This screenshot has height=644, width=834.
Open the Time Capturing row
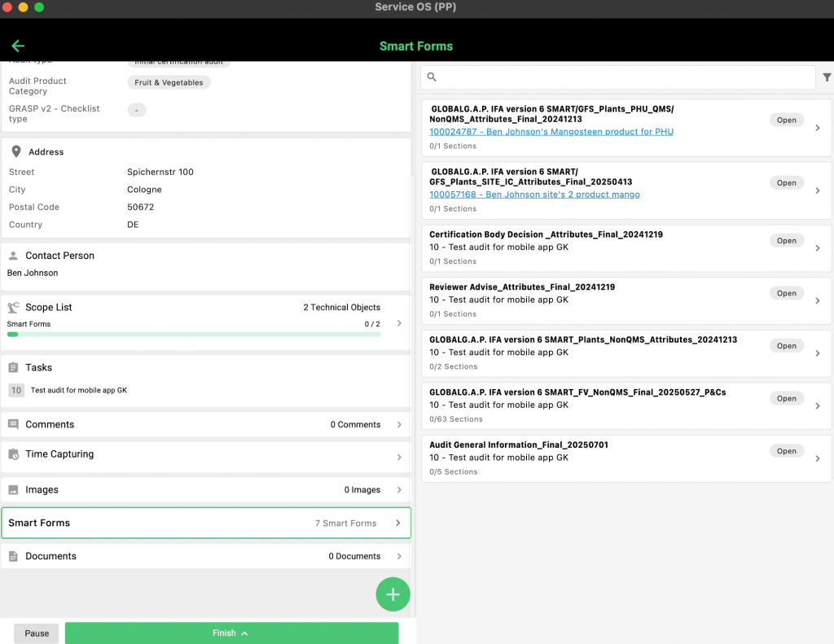206,455
